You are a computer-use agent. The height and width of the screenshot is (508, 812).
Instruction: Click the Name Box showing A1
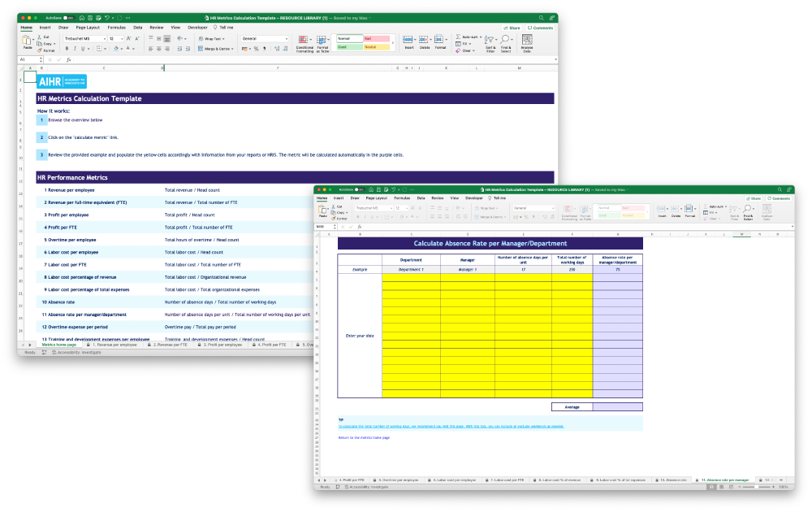coord(30,59)
